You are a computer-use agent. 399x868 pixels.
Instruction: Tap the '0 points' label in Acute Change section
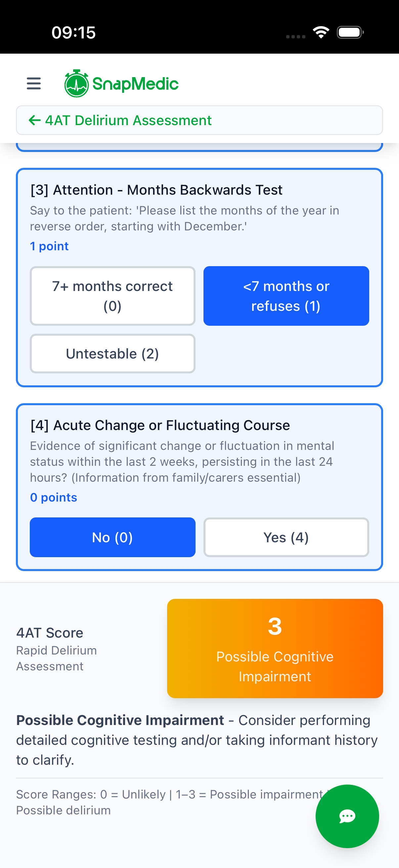pos(54,497)
